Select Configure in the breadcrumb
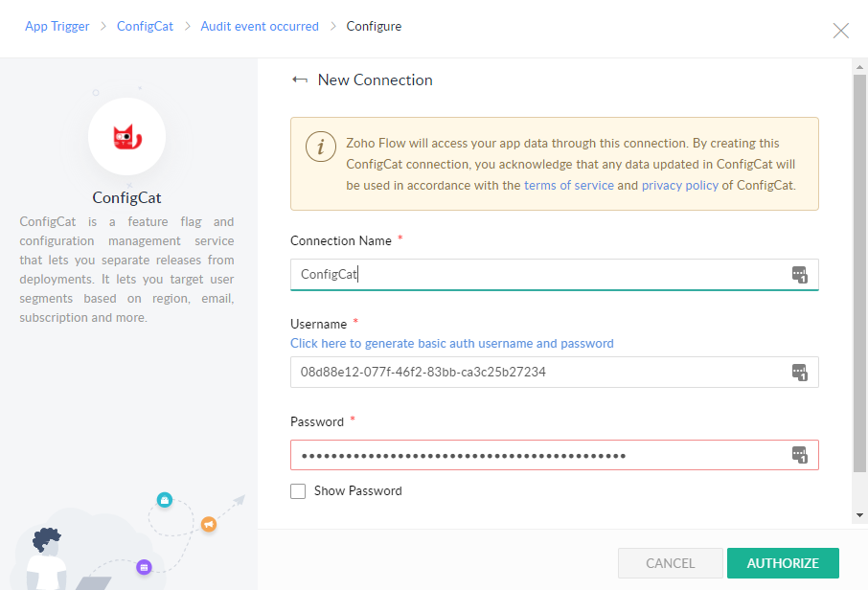The height and width of the screenshot is (590, 868). pos(374,26)
